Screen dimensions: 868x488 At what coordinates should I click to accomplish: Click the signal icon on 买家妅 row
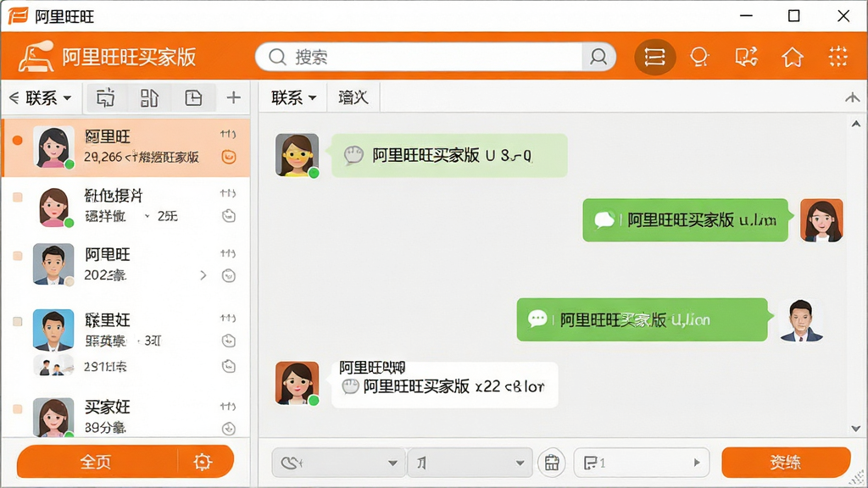(227, 406)
